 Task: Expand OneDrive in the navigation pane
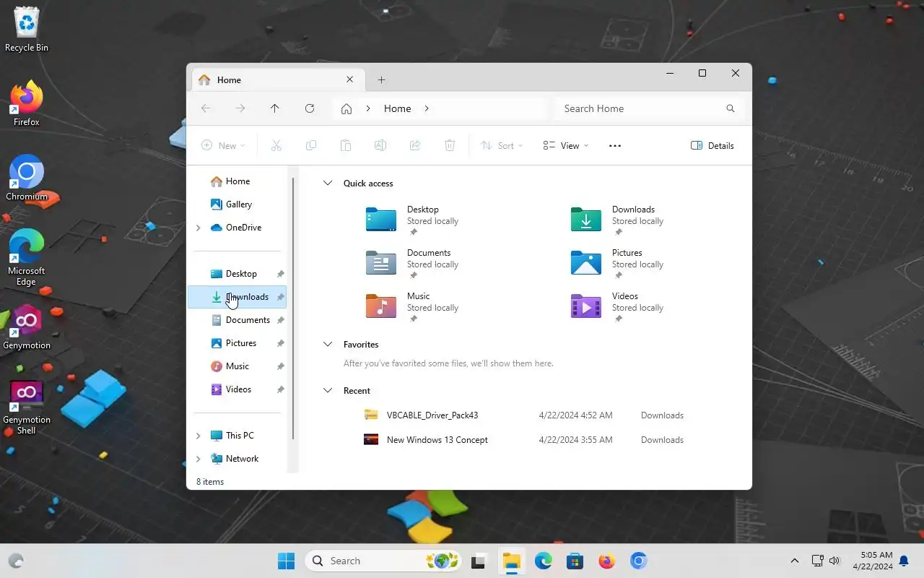199,228
